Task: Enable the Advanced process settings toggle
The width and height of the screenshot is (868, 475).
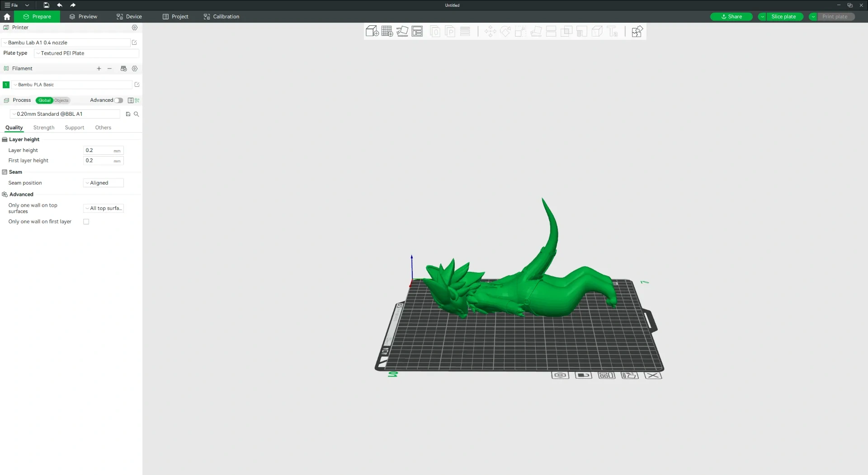Action: coord(118,100)
